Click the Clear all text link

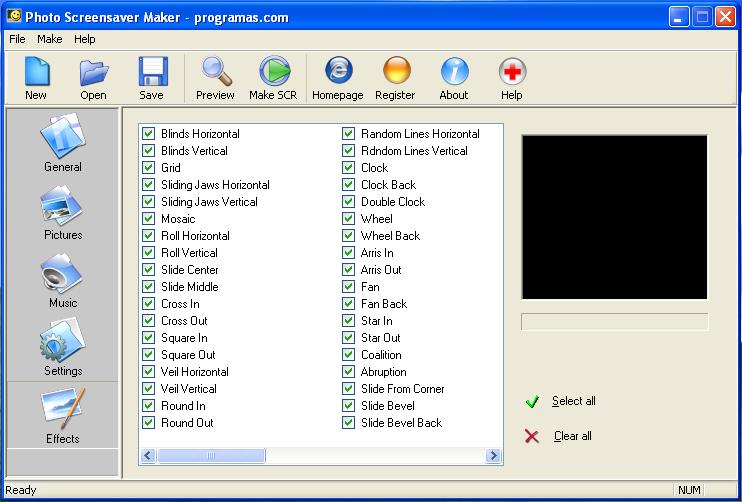[x=573, y=436]
